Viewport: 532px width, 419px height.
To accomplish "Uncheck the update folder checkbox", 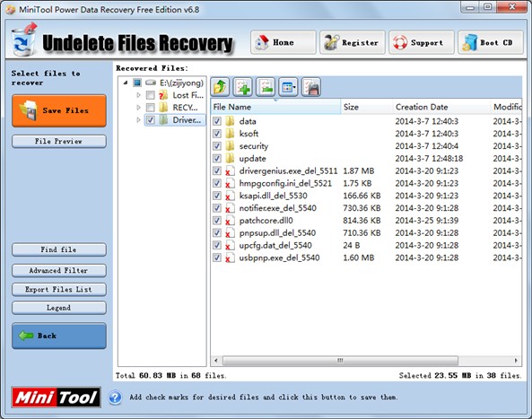I will point(217,158).
